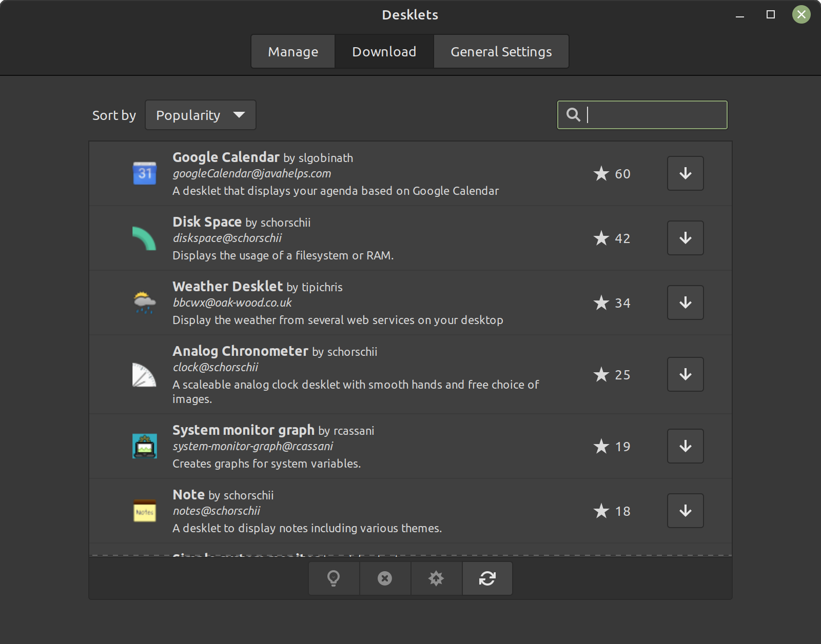The height and width of the screenshot is (644, 821).
Task: Download the Google Calendar desklet
Action: (x=685, y=173)
